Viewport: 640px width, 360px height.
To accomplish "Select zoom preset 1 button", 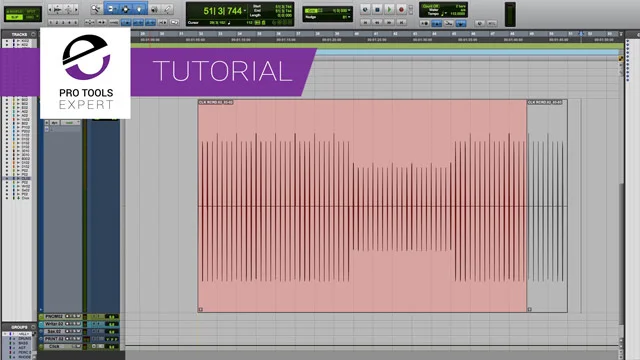I will click(x=51, y=22).
